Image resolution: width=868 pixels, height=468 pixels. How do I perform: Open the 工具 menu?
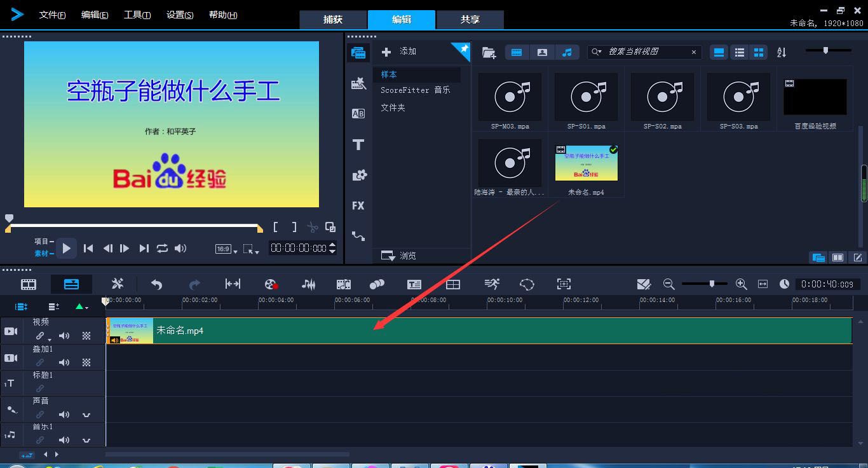(137, 15)
